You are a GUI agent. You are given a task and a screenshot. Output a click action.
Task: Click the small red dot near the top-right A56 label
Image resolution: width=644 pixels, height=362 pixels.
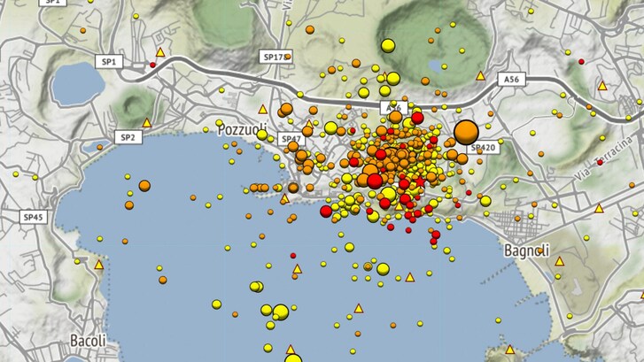click(x=581, y=61)
